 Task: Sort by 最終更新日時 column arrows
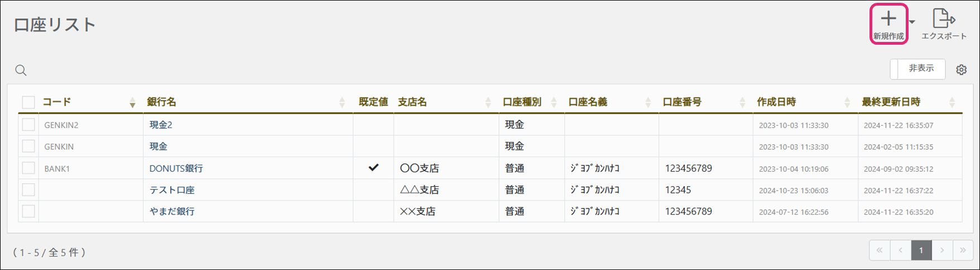[x=952, y=102]
